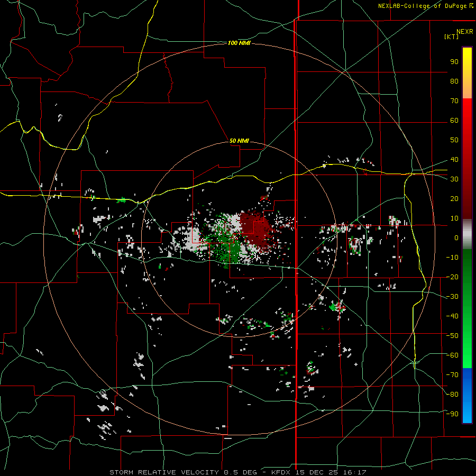476x476 pixels.
Task: Click the 15 DEC 25 date text
Action: click(317, 472)
